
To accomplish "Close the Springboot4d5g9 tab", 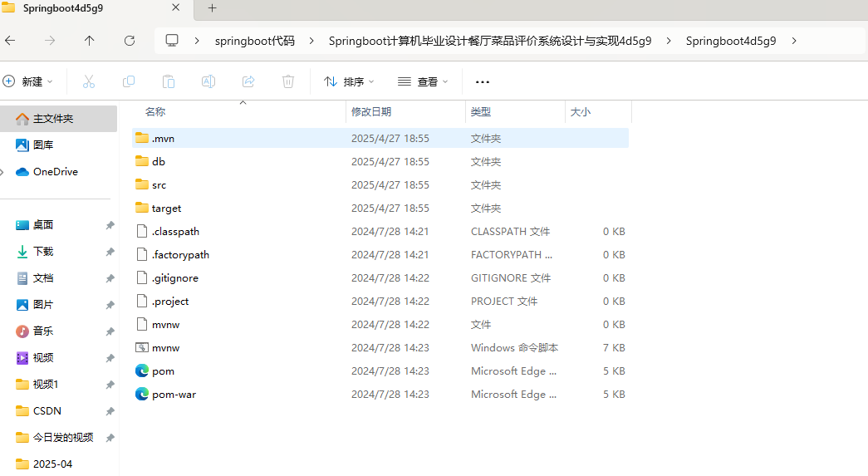I will (175, 7).
